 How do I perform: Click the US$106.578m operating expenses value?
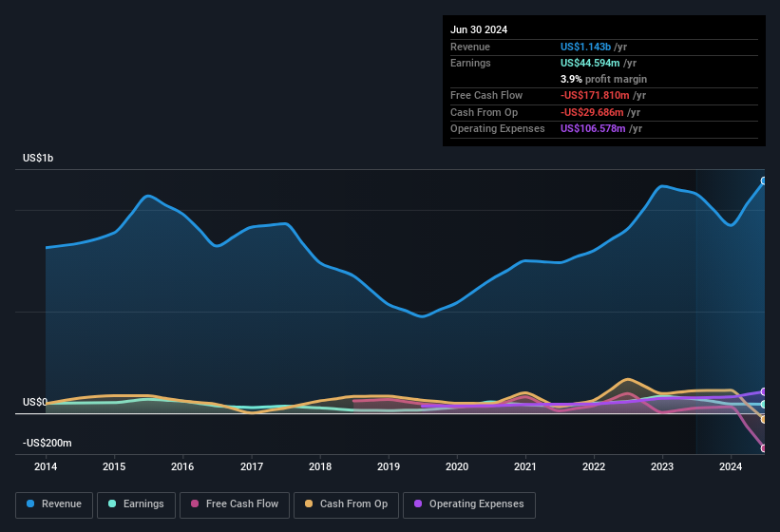[x=593, y=129]
